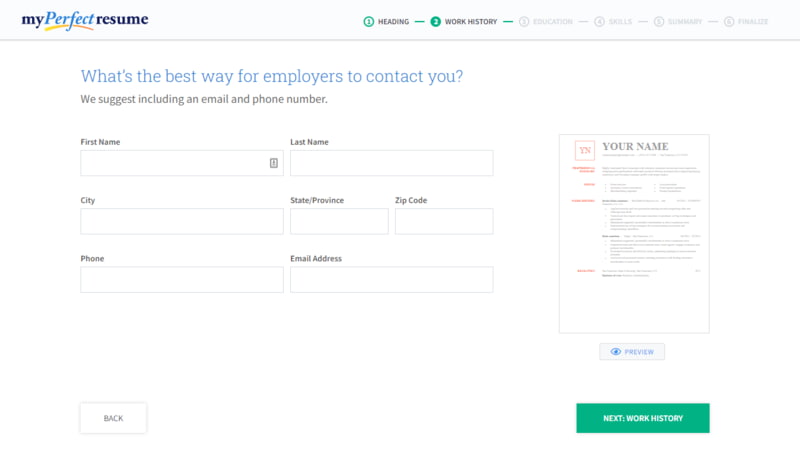The width and height of the screenshot is (800, 465).
Task: Click into the State/Province field
Action: pos(339,221)
